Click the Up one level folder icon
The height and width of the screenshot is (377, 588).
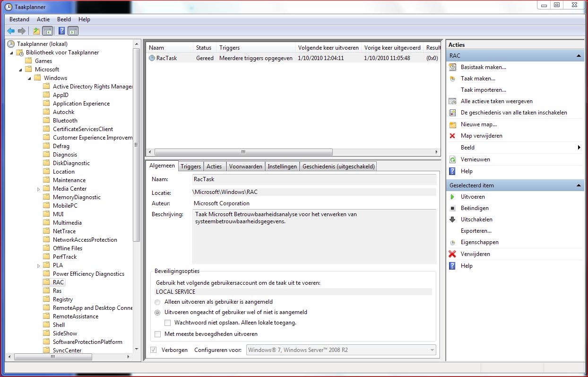tap(36, 31)
